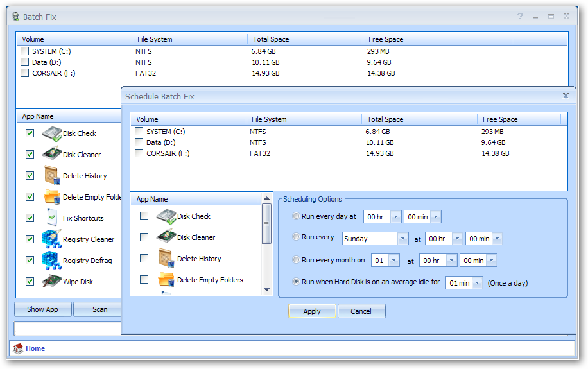Select Run when Hard Disk is idle option
The height and width of the screenshot is (369, 588).
pos(296,281)
